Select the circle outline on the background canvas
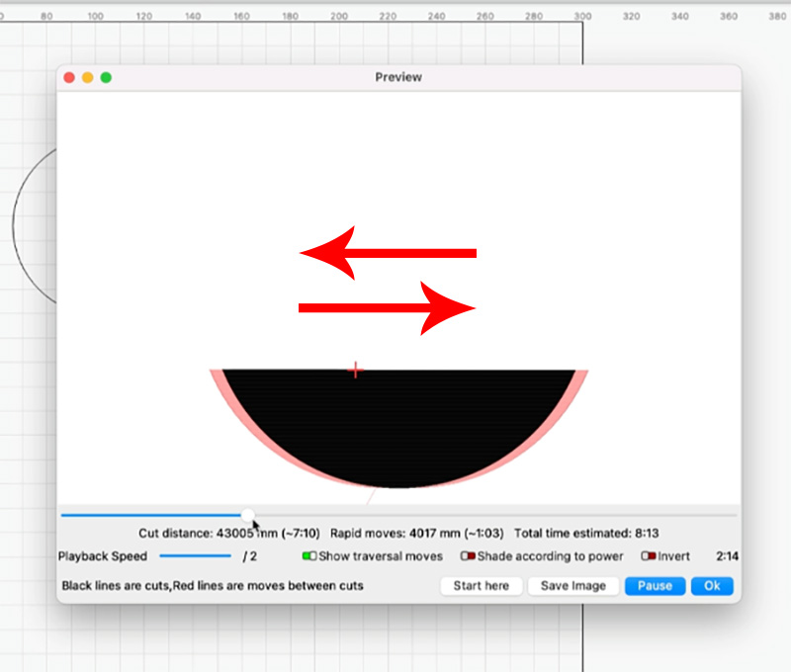Image resolution: width=791 pixels, height=672 pixels. pos(14,224)
